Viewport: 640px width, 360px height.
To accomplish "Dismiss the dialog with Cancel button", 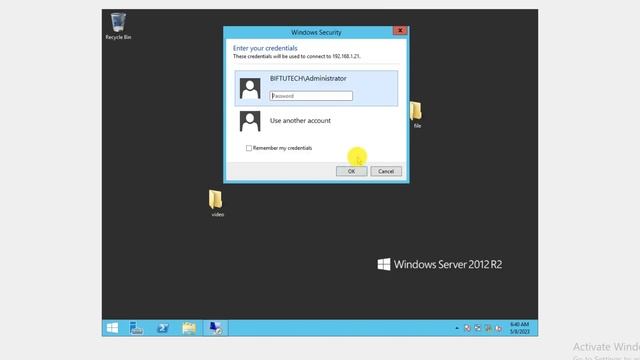I will pos(386,171).
